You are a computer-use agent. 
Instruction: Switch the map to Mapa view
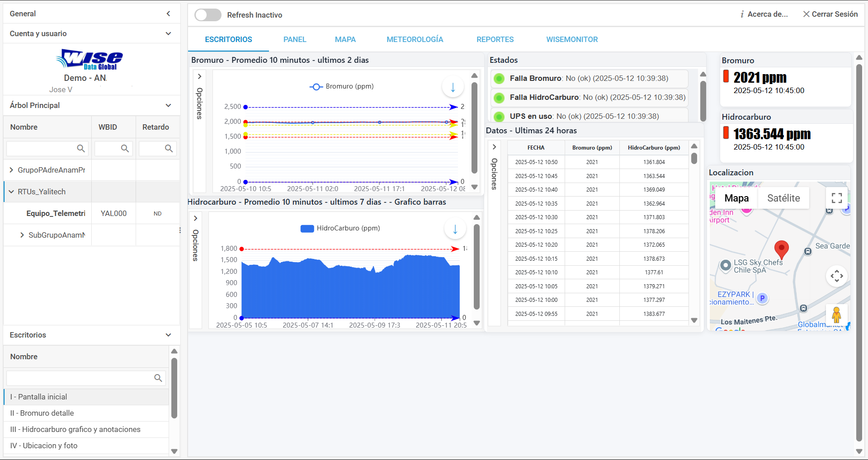(x=736, y=198)
